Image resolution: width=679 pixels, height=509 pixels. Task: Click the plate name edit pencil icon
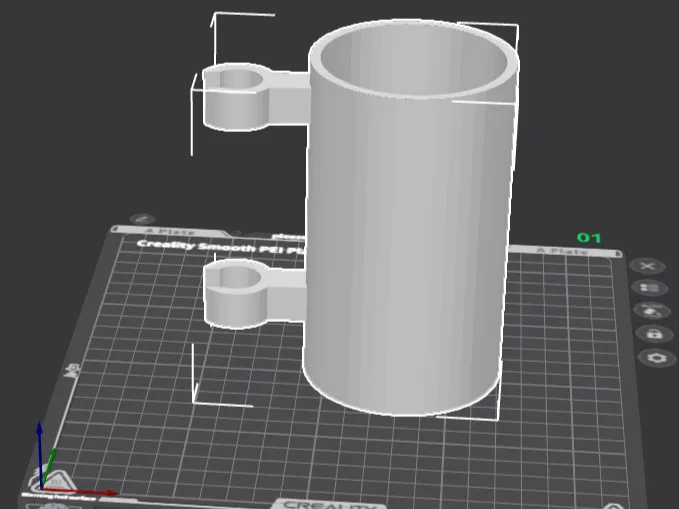(142, 219)
